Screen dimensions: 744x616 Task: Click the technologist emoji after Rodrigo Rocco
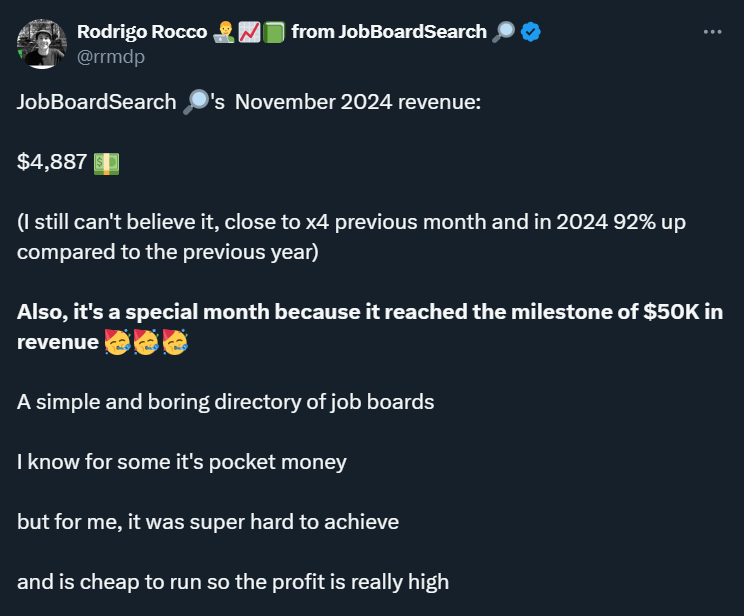click(223, 32)
